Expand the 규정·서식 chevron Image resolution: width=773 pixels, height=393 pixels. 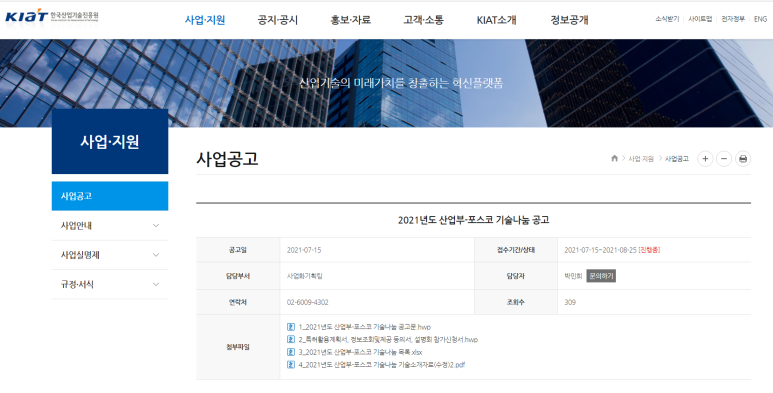[x=156, y=284]
